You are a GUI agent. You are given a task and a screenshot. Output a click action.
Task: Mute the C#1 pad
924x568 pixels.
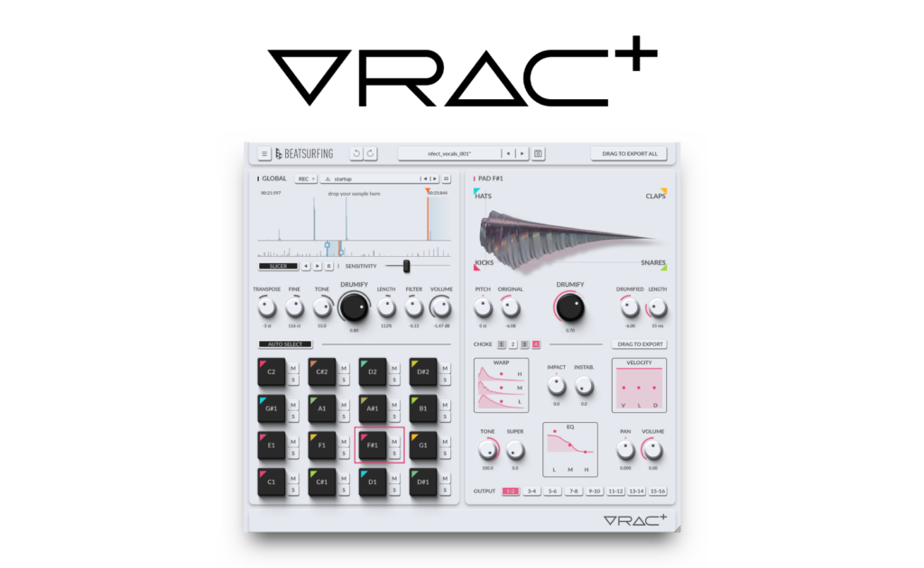[x=344, y=479]
